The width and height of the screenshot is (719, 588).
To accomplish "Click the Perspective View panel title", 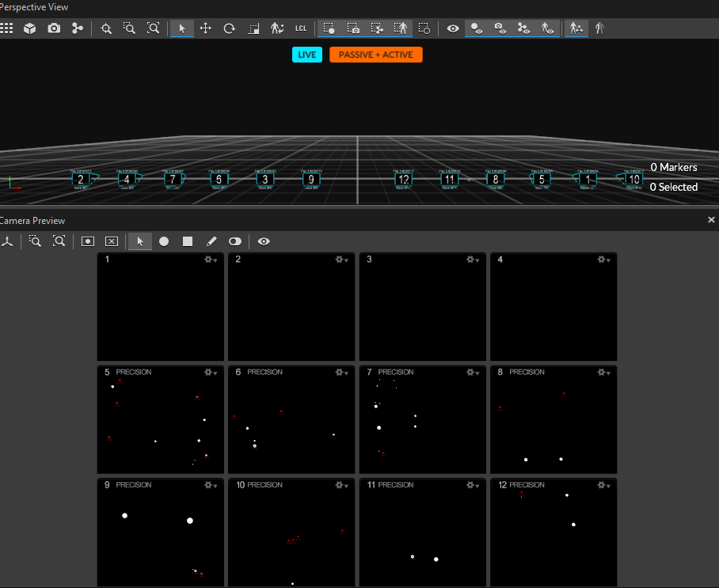I will [x=36, y=7].
